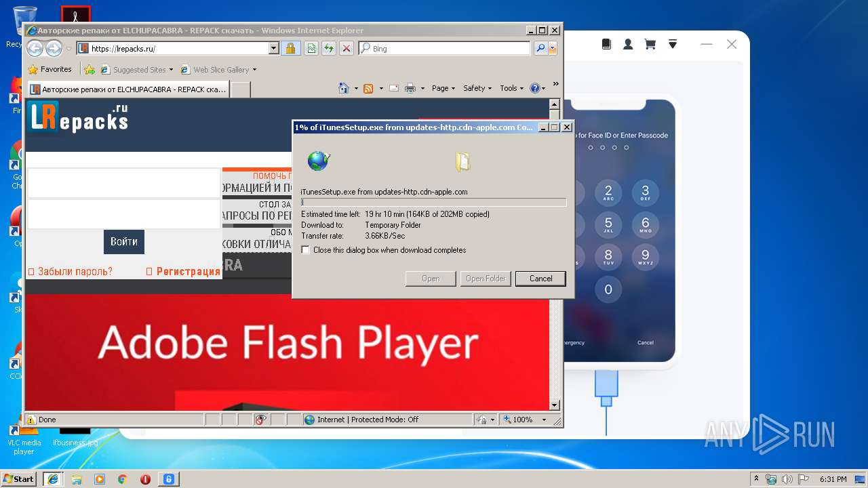Open the dropdown triangle menu in phone app
The width and height of the screenshot is (868, 488).
pos(673,44)
